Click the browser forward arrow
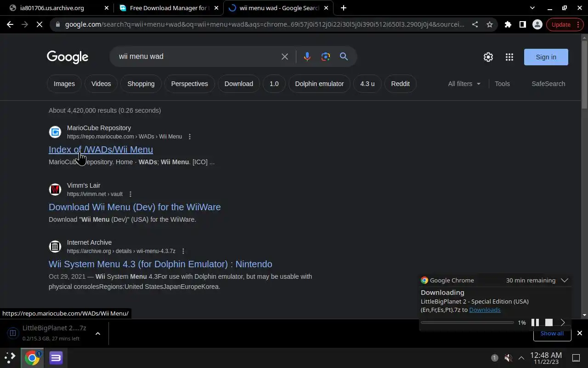Viewport: 588px width, 368px height. 25,24
